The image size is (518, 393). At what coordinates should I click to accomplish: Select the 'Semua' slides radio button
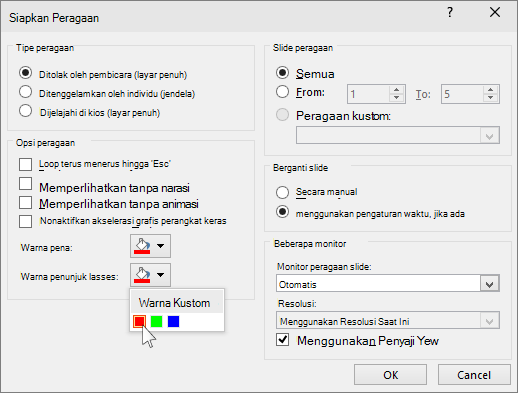(282, 73)
